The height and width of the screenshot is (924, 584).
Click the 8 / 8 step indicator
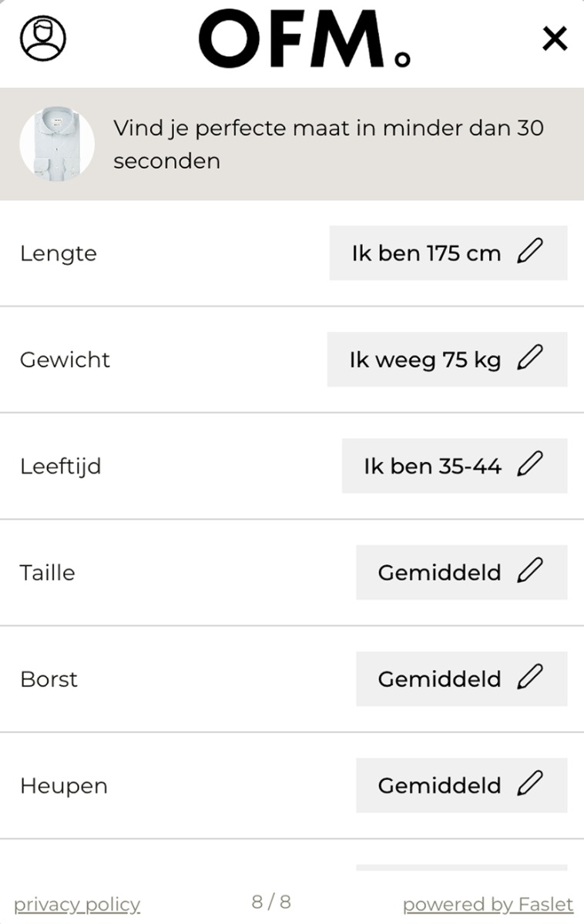(271, 902)
